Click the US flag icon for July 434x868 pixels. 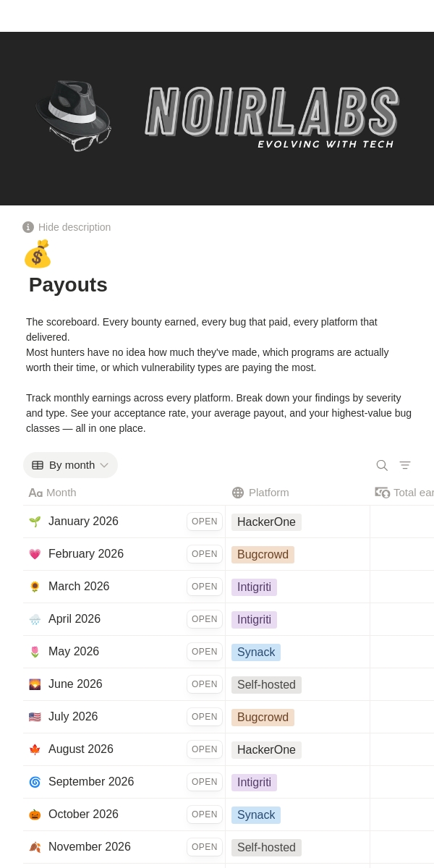point(35,717)
